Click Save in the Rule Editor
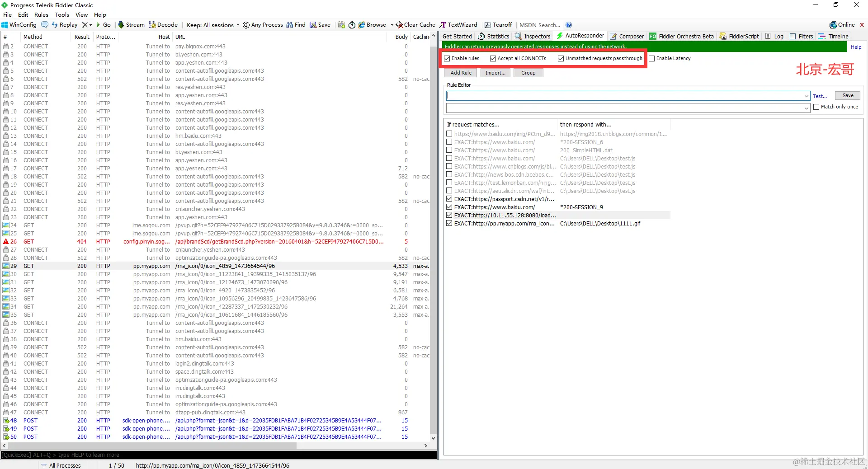Image resolution: width=868 pixels, height=469 pixels. pos(848,95)
